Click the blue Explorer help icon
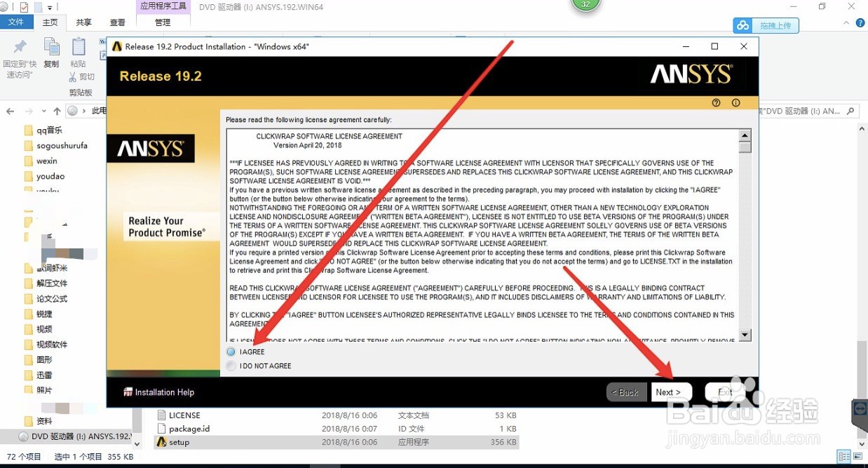The image size is (868, 468). [x=859, y=22]
